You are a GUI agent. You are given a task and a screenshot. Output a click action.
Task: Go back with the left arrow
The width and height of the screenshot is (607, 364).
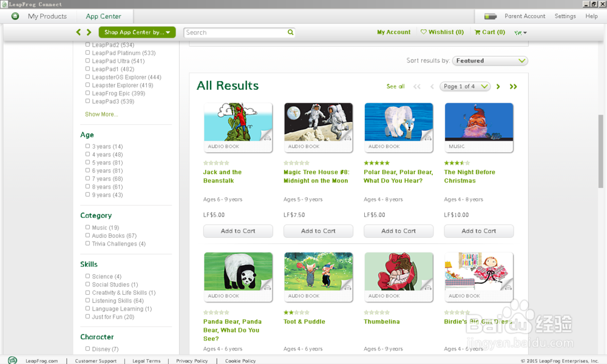78,32
